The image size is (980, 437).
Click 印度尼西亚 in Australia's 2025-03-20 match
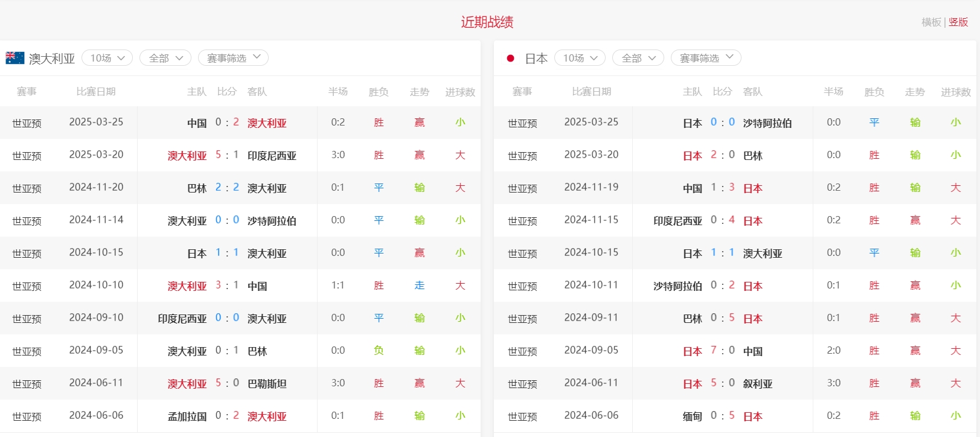(272, 156)
